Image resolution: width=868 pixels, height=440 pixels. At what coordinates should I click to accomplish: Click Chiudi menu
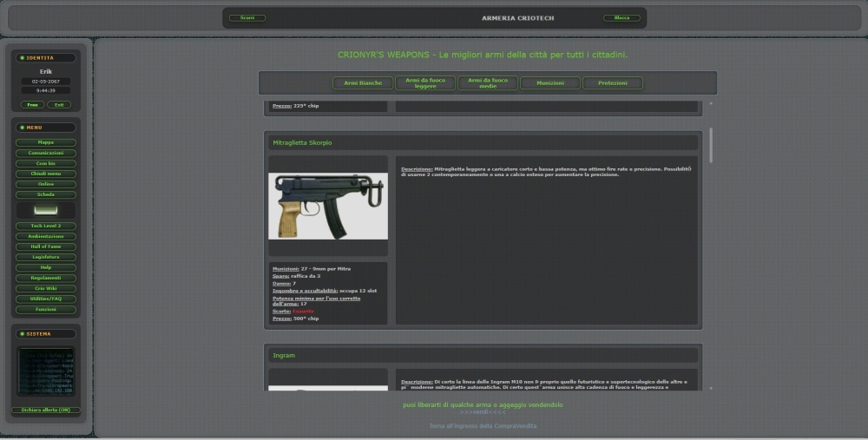pyautogui.click(x=46, y=174)
